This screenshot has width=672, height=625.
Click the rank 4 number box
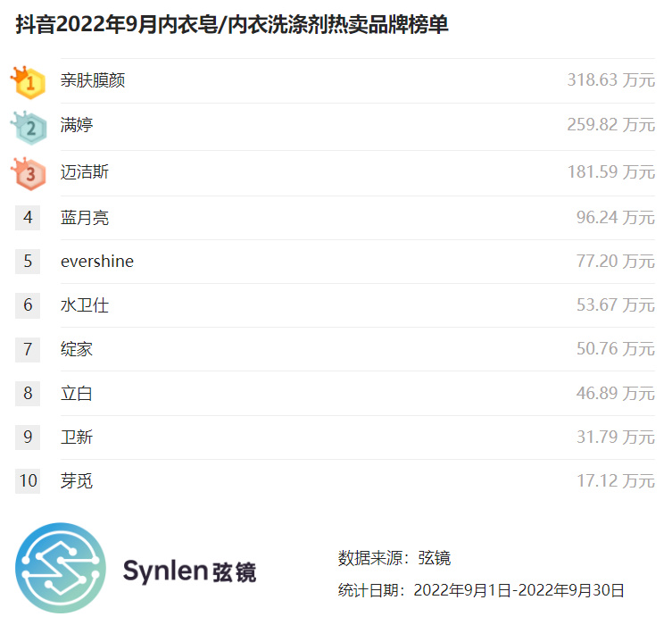tap(28, 217)
